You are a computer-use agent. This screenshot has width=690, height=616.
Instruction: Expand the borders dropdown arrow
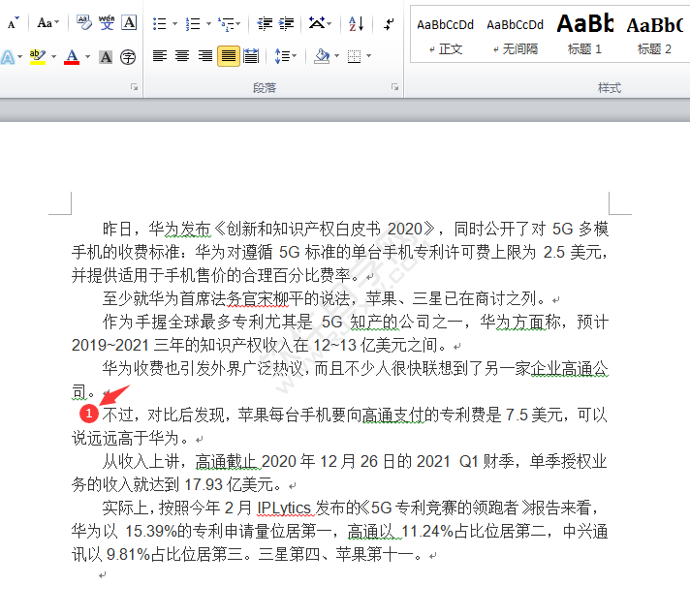click(369, 56)
